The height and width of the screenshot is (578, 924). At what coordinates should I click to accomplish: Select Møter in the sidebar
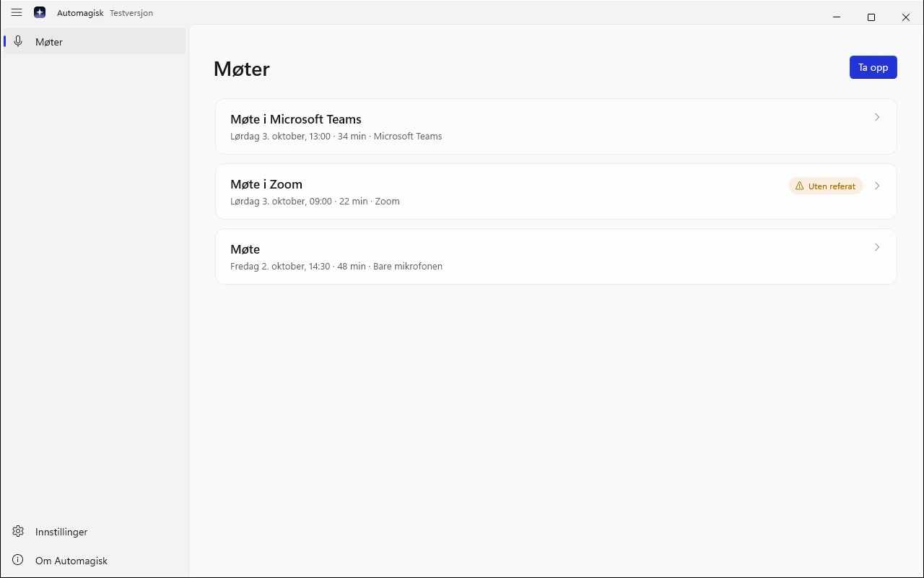(95, 41)
